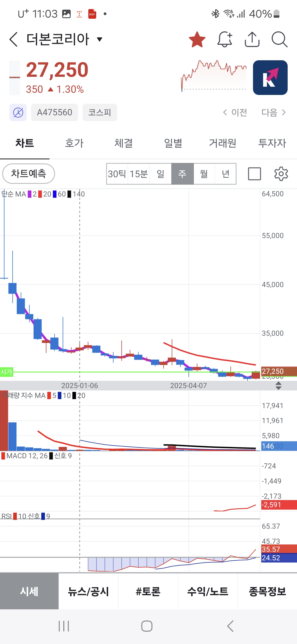The height and width of the screenshot is (644, 297).
Task: Tap the back arrow beside 더본코리아
Action: 13,39
